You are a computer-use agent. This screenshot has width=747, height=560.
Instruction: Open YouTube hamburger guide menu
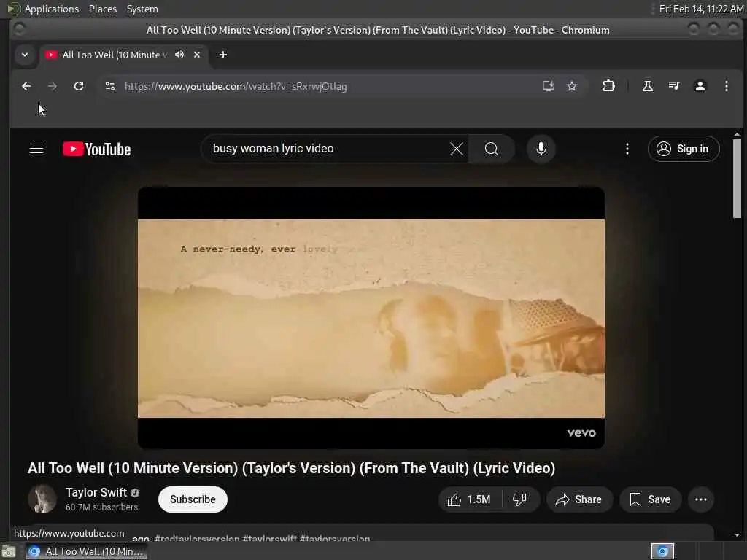pos(36,149)
